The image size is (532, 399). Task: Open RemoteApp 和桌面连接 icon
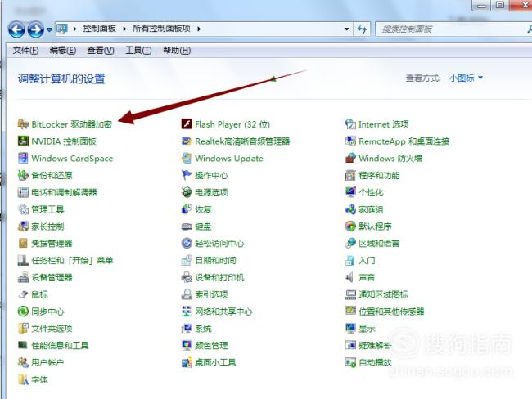[350, 141]
